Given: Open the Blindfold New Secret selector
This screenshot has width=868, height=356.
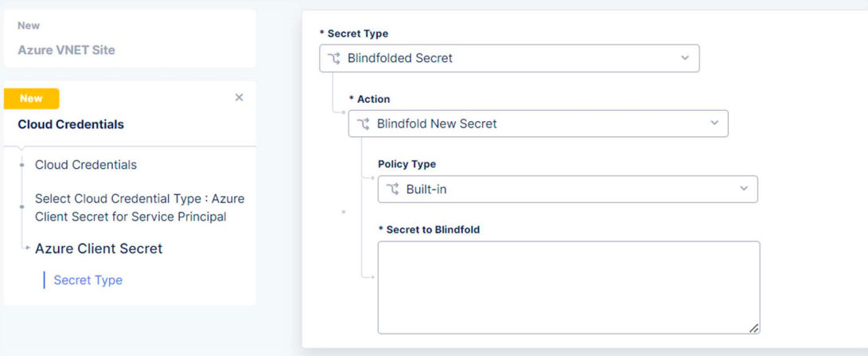Looking at the screenshot, I should coord(538,123).
